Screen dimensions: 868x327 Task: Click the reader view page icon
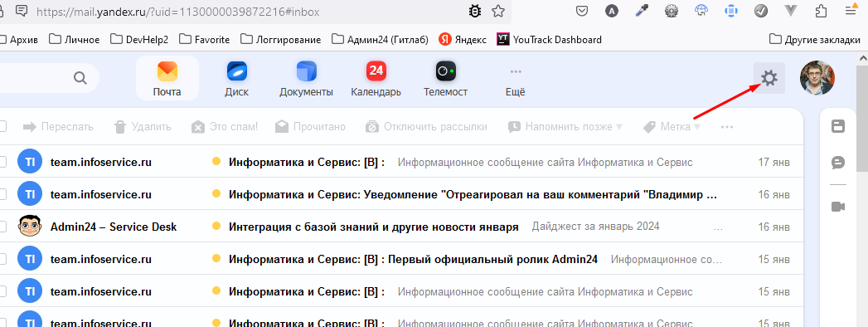tap(22, 11)
